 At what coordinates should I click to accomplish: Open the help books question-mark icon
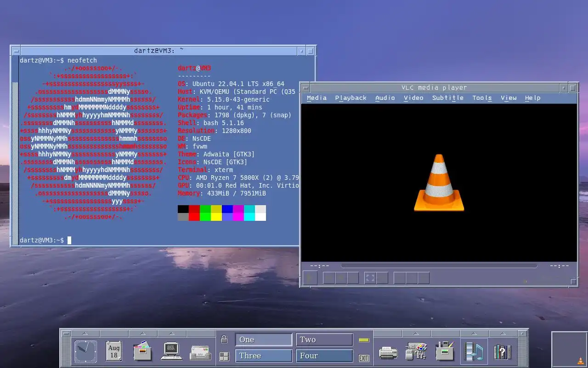click(x=503, y=352)
